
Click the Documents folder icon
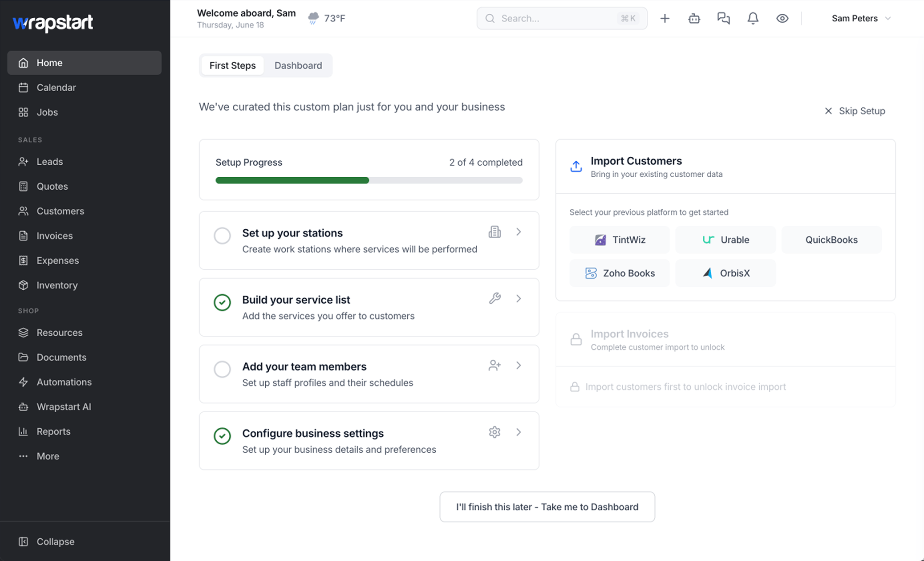[24, 357]
